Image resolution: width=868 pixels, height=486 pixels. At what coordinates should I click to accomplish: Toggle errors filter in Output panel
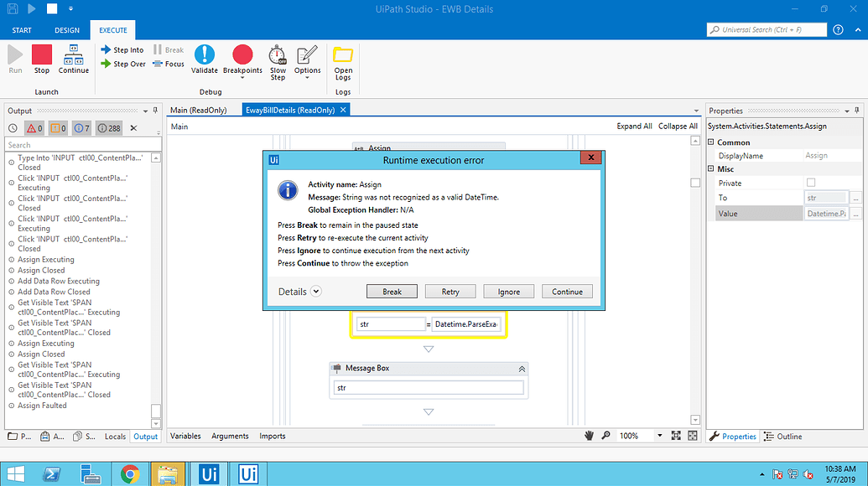coord(33,127)
